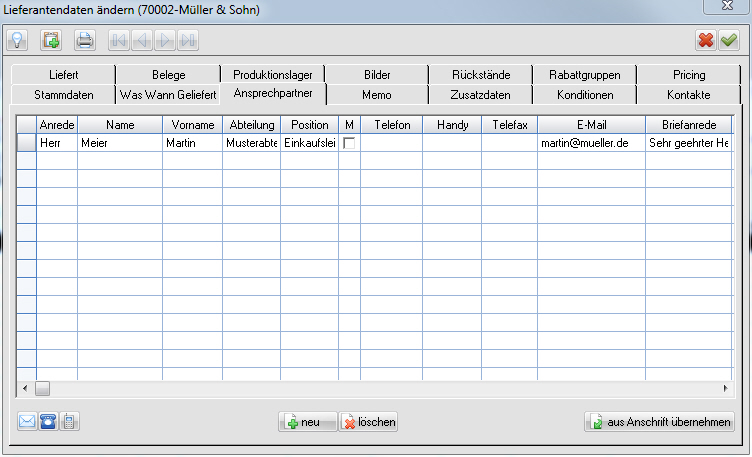This screenshot has height=457, width=752.
Task: Go to previous record arrow
Action: 141,40
